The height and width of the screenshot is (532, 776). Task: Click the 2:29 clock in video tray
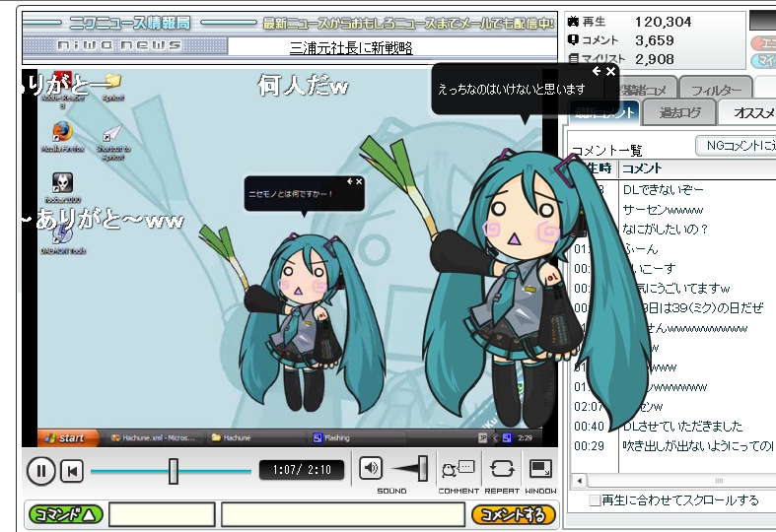coord(526,437)
